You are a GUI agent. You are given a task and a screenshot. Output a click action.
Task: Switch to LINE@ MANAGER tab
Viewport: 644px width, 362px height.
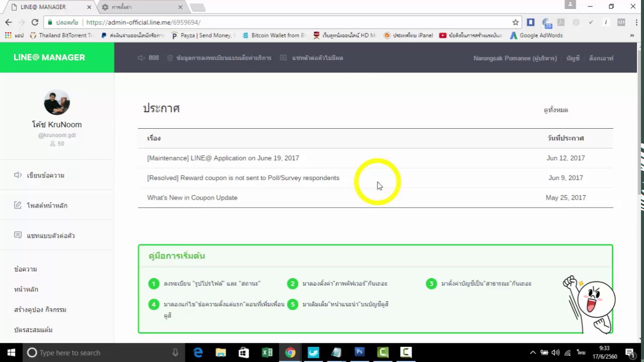tap(50, 7)
